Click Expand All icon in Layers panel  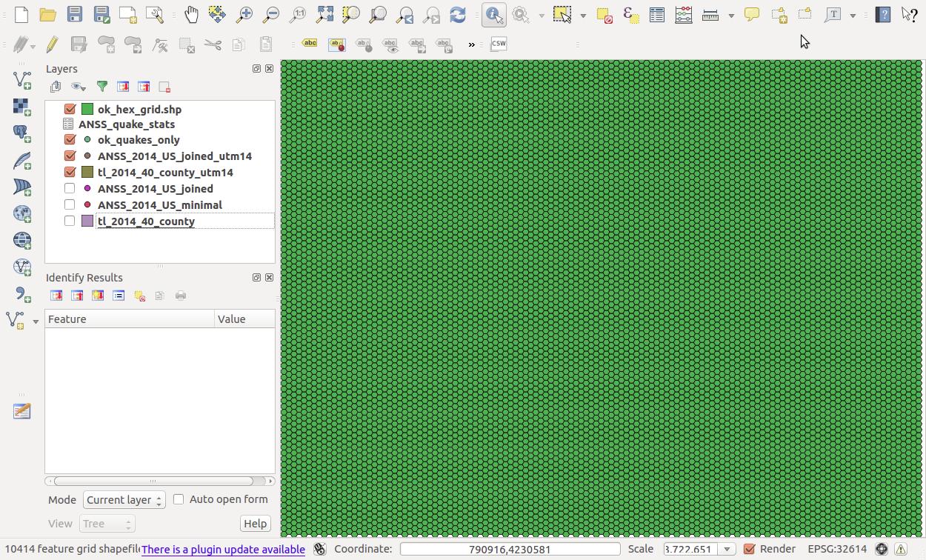tap(123, 87)
